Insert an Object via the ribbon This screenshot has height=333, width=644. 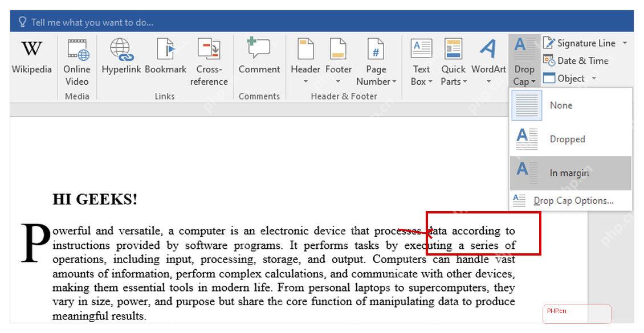pyautogui.click(x=564, y=79)
